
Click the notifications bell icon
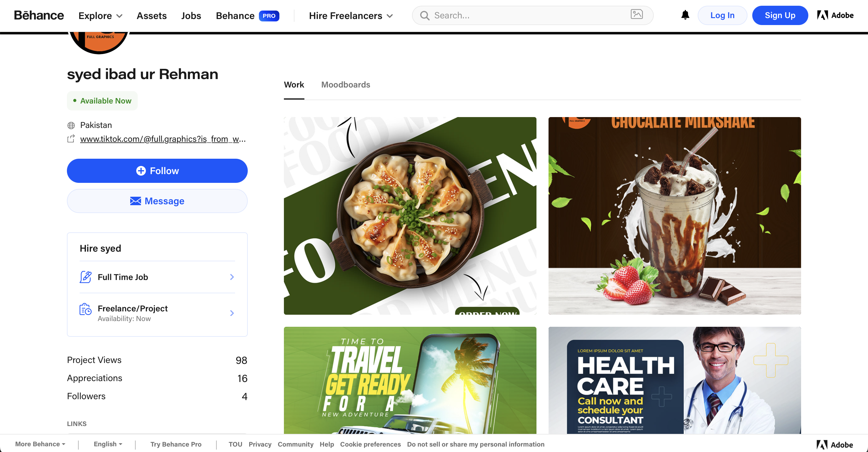[685, 15]
